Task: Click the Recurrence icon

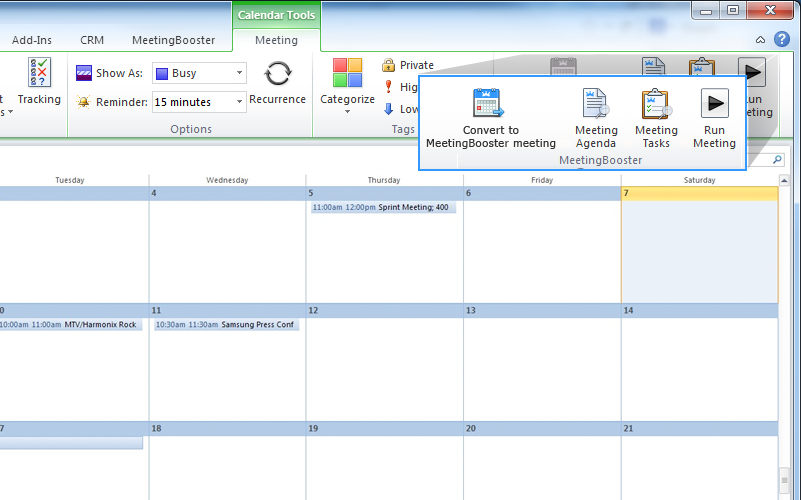Action: point(277,74)
